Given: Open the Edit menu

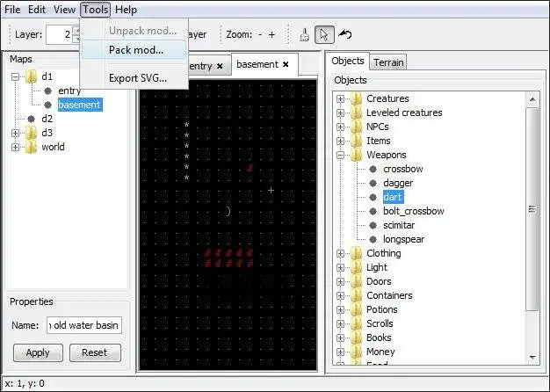Looking at the screenshot, I should [x=37, y=10].
